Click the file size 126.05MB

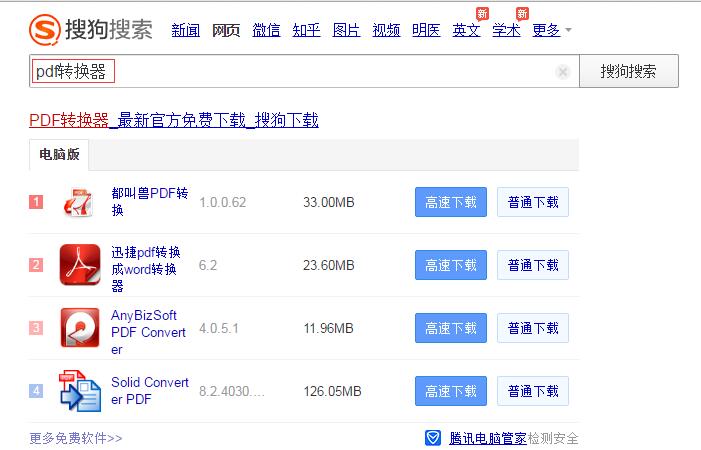(332, 391)
